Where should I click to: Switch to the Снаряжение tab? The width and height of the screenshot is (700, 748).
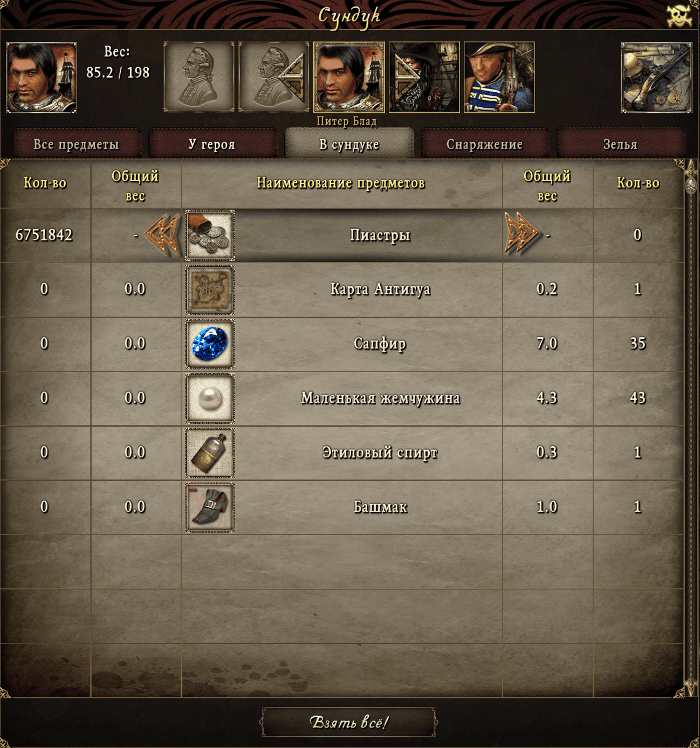coord(484,144)
